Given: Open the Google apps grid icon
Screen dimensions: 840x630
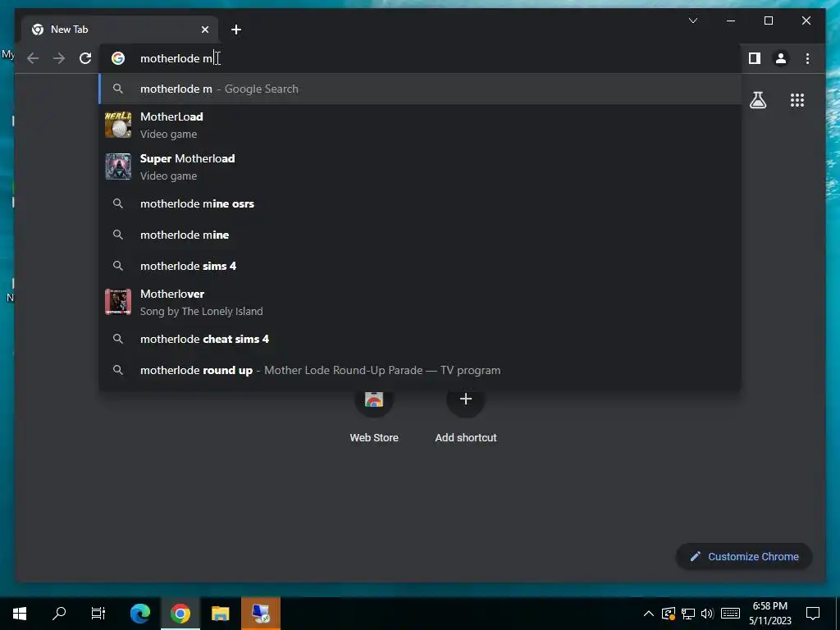Looking at the screenshot, I should 797,100.
